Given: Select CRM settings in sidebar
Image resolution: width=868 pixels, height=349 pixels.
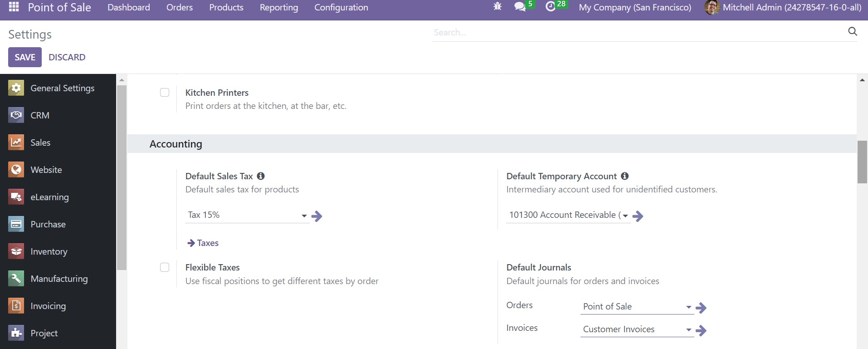Looking at the screenshot, I should click(58, 115).
